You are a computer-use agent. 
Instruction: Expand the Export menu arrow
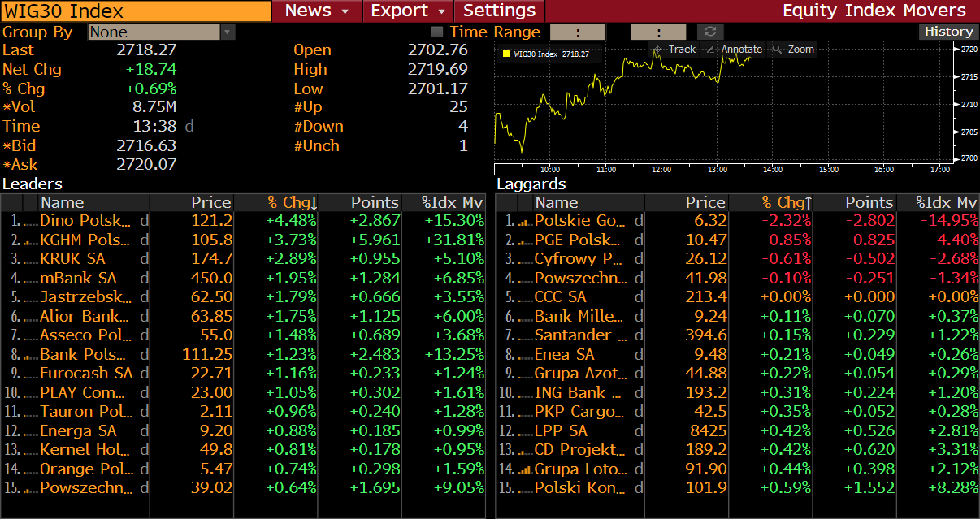(441, 11)
